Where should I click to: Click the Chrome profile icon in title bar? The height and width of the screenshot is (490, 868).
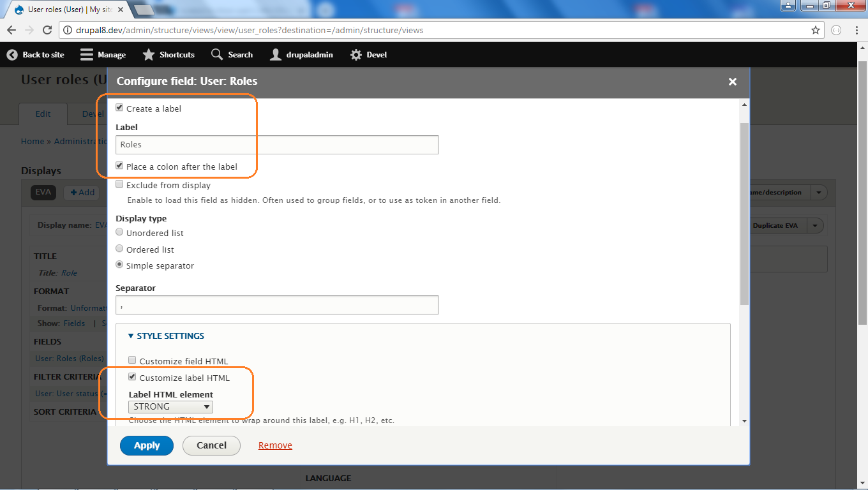pyautogui.click(x=788, y=5)
